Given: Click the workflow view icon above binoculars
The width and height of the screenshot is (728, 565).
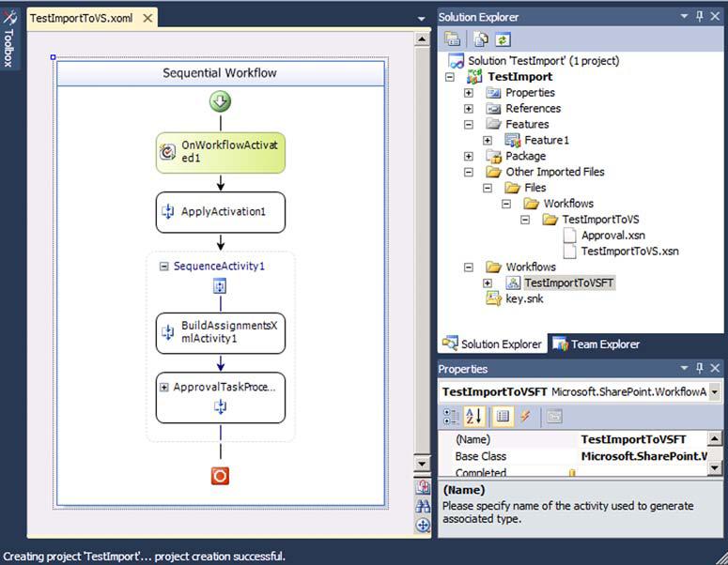Looking at the screenshot, I should 423,486.
